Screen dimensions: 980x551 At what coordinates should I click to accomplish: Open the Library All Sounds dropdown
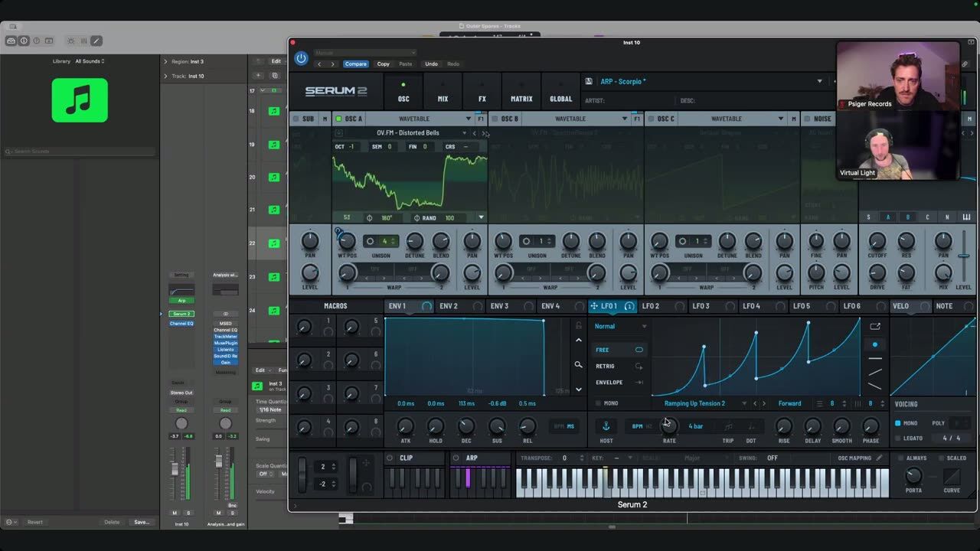point(90,61)
